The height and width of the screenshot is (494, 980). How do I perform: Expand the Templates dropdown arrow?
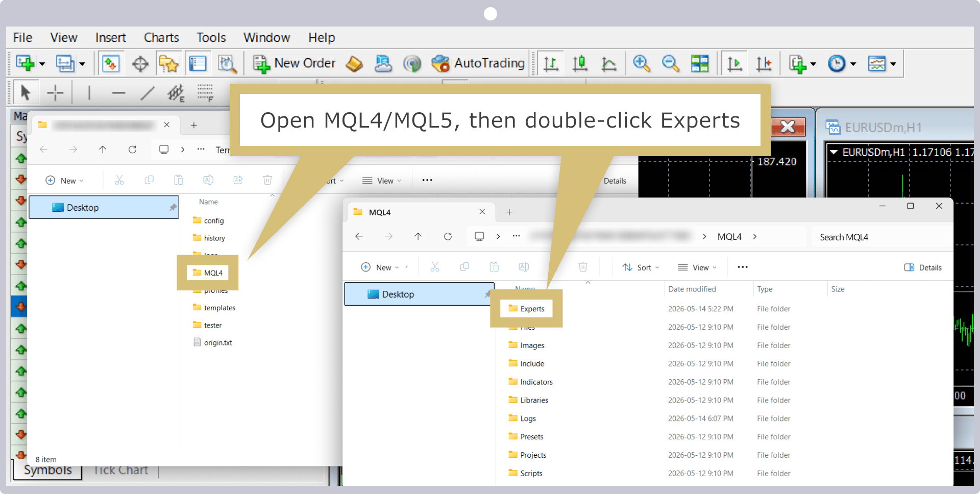pyautogui.click(x=893, y=64)
